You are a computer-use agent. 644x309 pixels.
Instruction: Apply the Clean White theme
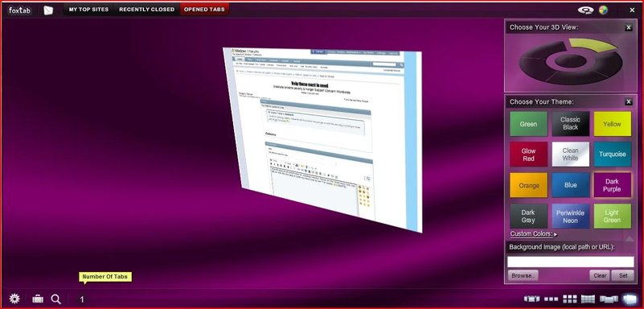[571, 154]
